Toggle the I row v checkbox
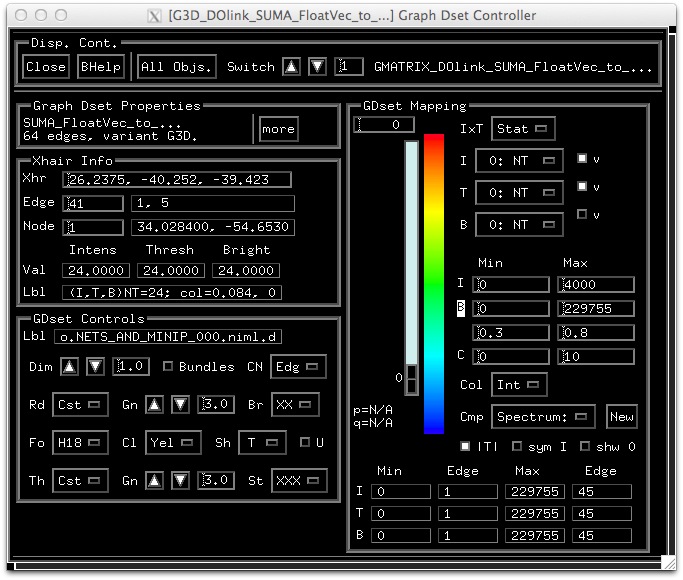The image size is (683, 580). tap(582, 158)
